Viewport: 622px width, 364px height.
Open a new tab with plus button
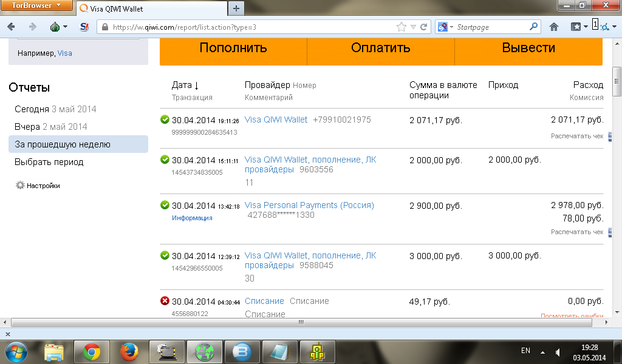click(236, 8)
